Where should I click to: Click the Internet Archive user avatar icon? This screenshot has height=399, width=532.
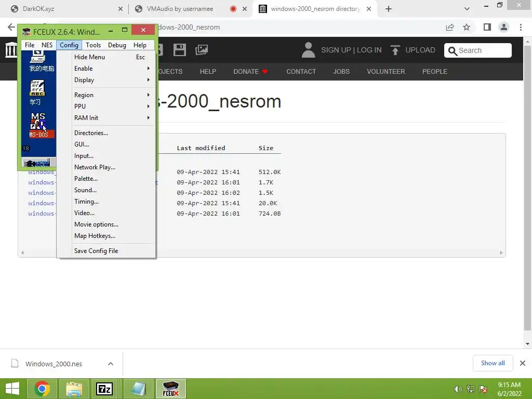(308, 50)
